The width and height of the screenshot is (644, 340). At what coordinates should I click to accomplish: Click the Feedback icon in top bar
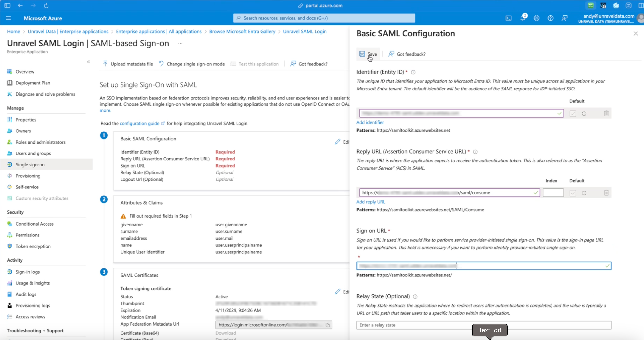click(x=564, y=18)
